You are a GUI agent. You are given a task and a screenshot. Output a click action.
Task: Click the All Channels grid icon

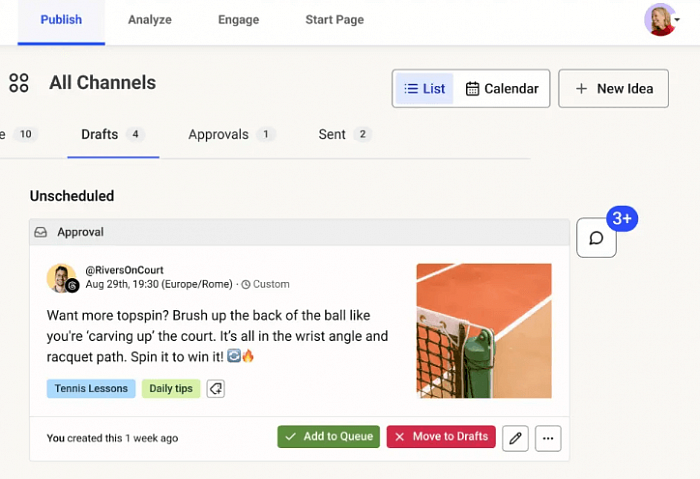19,83
